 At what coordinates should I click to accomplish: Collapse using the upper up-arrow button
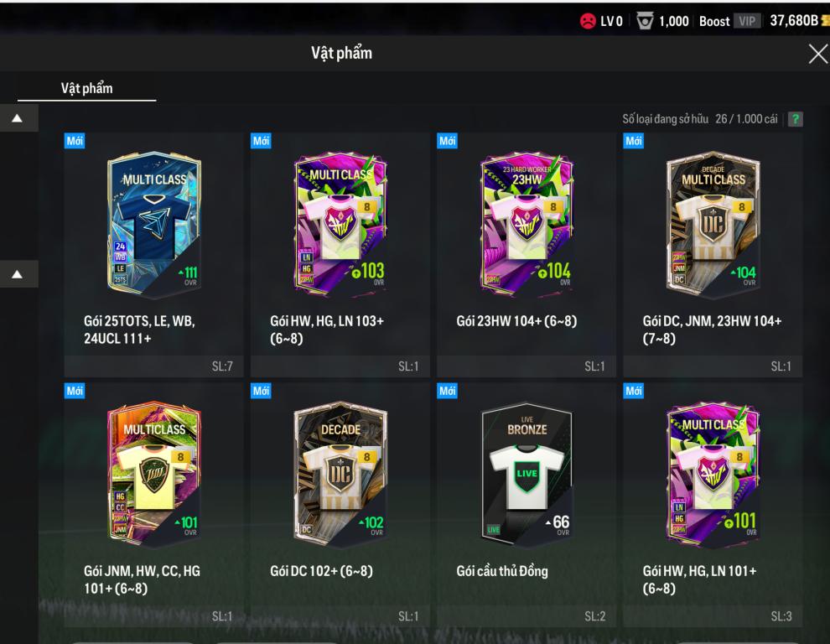[x=18, y=118]
